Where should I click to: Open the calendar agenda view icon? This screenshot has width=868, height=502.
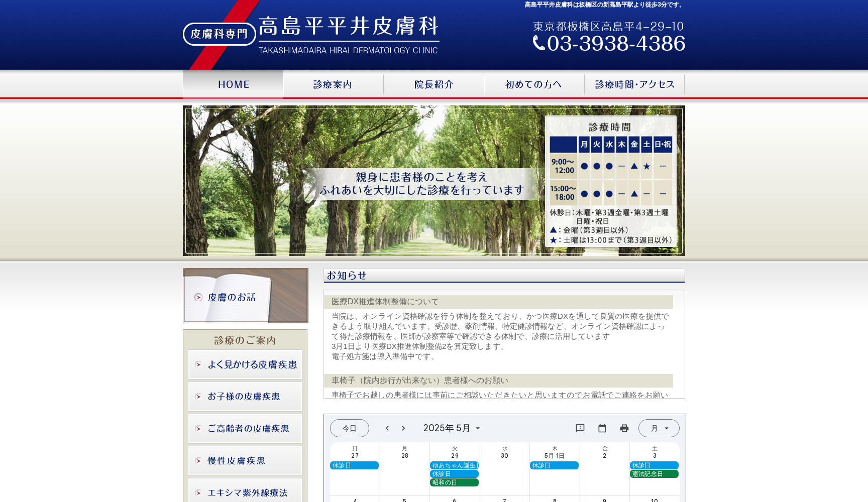[602, 428]
